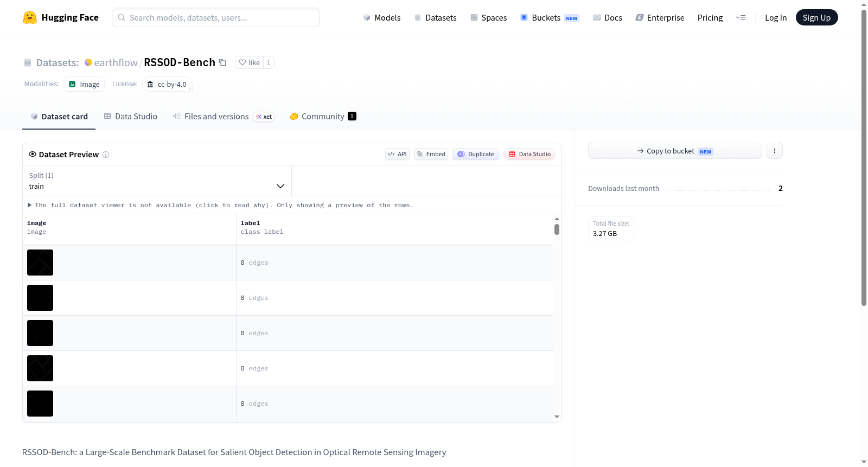This screenshot has height=467, width=868.
Task: Click the earthflow avatar icon
Action: pyautogui.click(x=88, y=62)
